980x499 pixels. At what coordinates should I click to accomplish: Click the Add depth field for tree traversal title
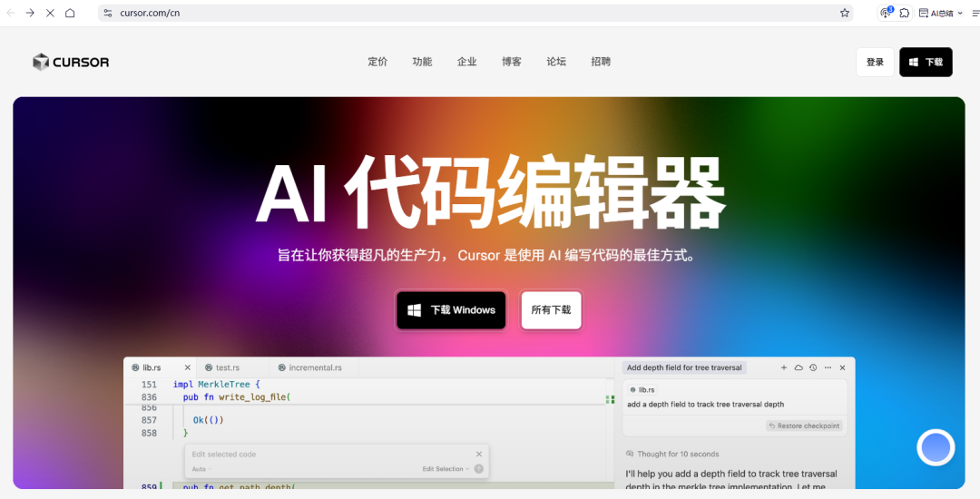(x=684, y=367)
